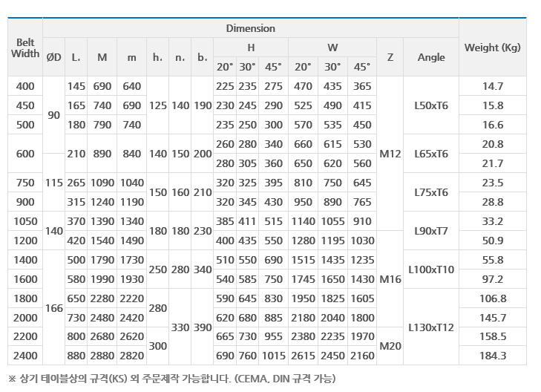Click weight value "21.7"
This screenshot has height=392, width=541.
click(492, 163)
